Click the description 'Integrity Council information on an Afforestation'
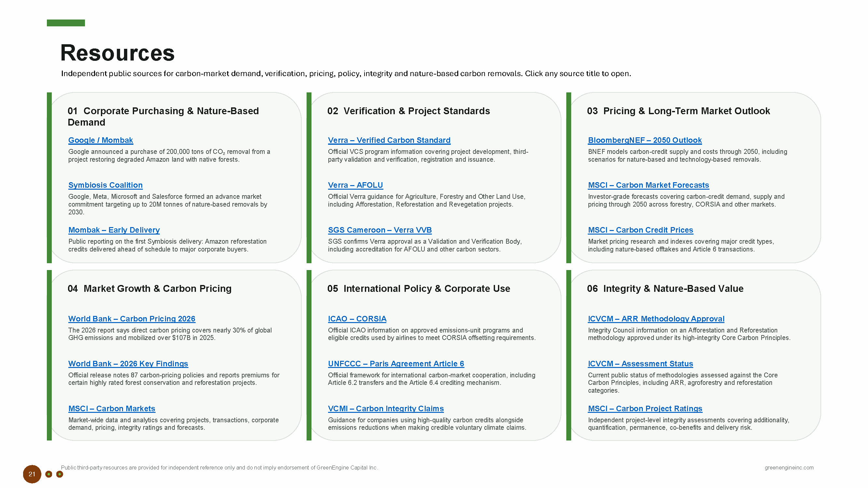Screen dimensions: 868x488 [689, 334]
